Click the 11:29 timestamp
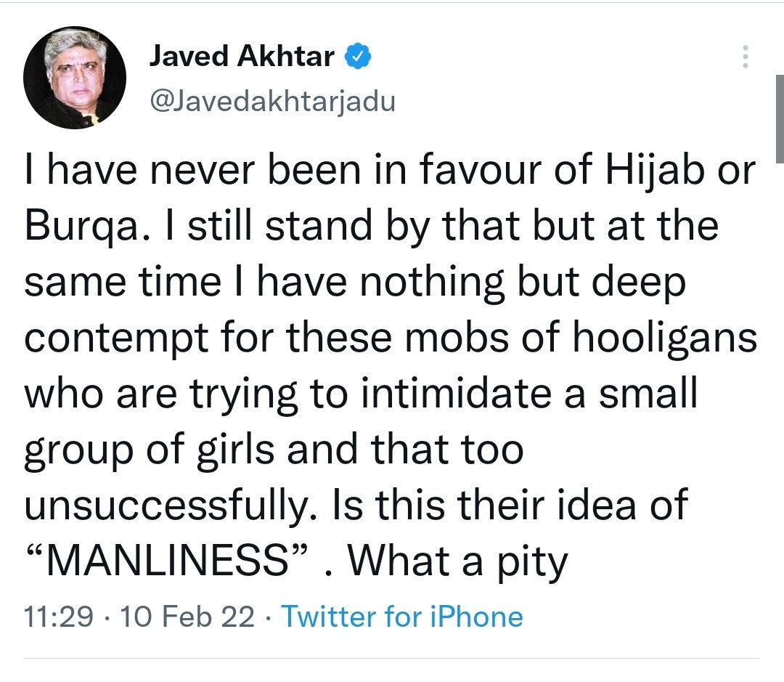This screenshot has width=784, height=682. (x=58, y=617)
